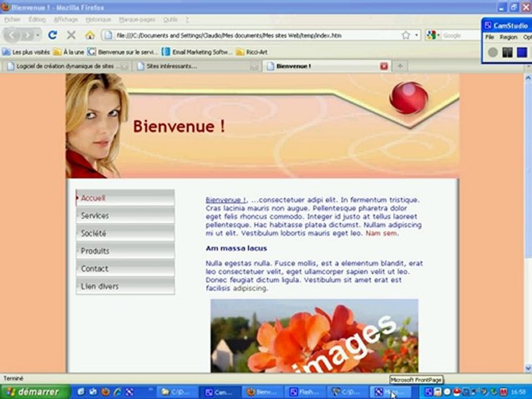Stop loading with the X icon
Image resolution: width=532 pixels, height=399 pixels.
pyautogui.click(x=71, y=35)
